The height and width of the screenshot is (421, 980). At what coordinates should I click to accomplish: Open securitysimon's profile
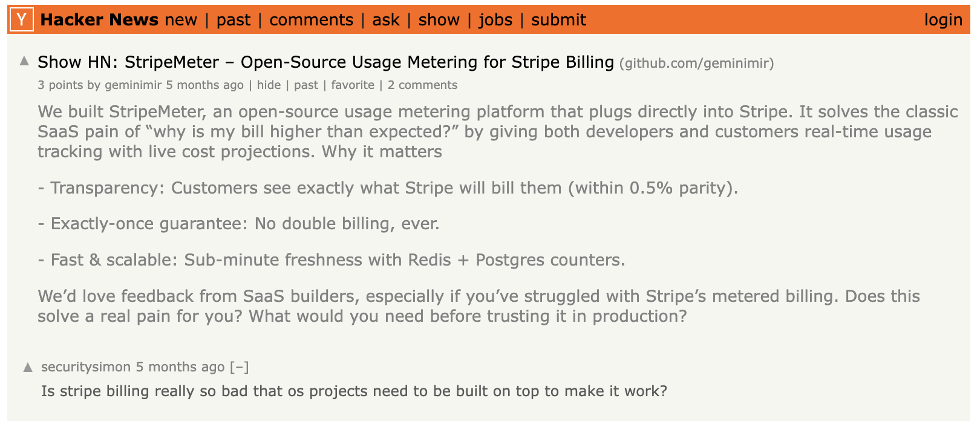coord(85,366)
